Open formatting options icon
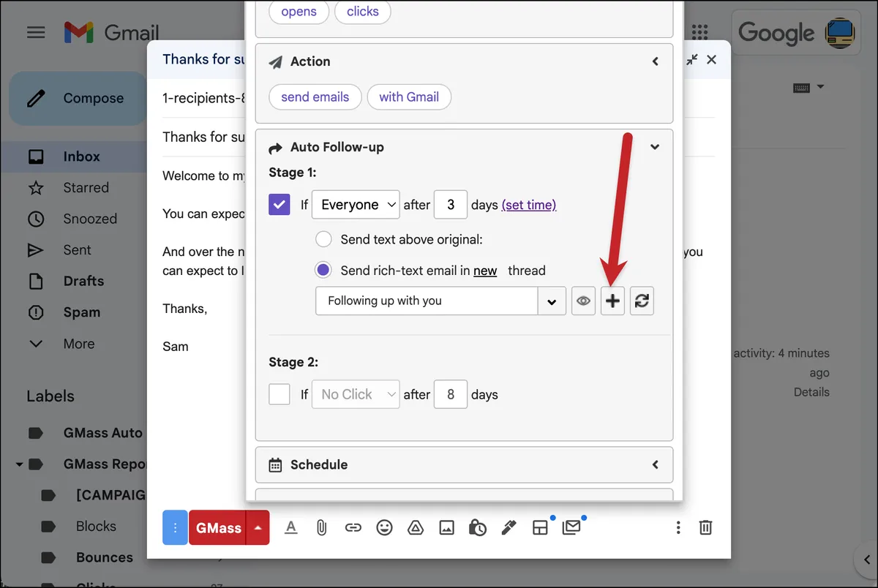This screenshot has width=878, height=588. 290,527
